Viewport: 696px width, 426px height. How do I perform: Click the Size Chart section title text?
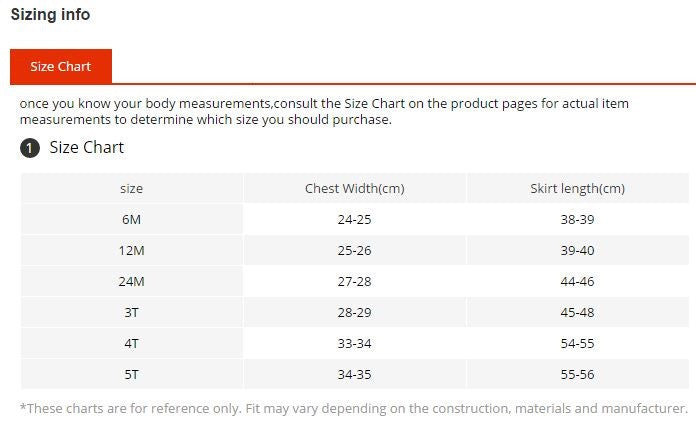coord(87,147)
